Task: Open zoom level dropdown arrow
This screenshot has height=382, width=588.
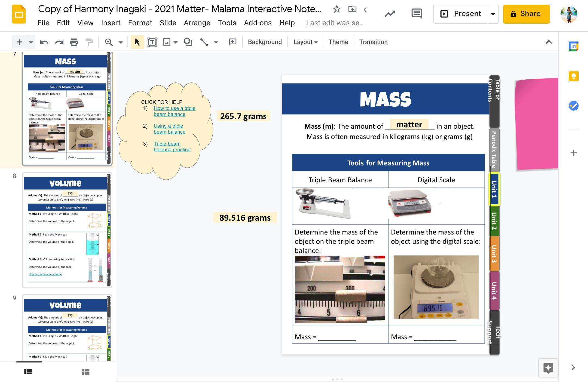Action: tap(120, 42)
